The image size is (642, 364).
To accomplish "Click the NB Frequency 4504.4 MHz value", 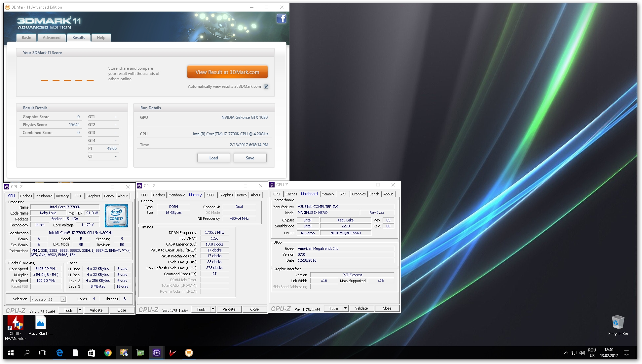I will pyautogui.click(x=239, y=218).
